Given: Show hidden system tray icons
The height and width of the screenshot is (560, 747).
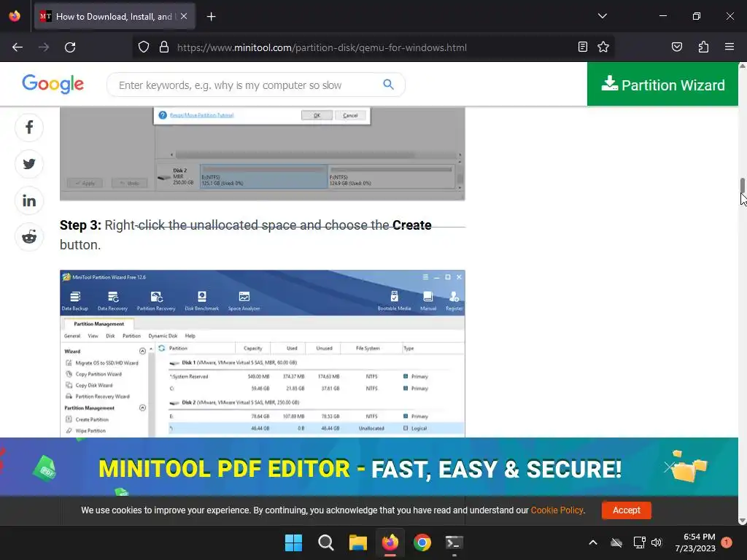Looking at the screenshot, I should 592,542.
